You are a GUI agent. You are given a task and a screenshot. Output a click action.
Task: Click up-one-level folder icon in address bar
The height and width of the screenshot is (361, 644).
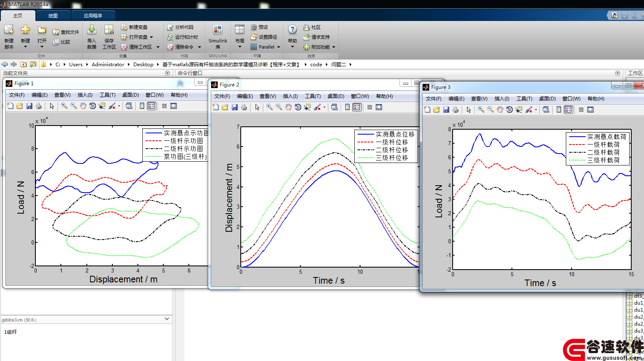(23, 64)
